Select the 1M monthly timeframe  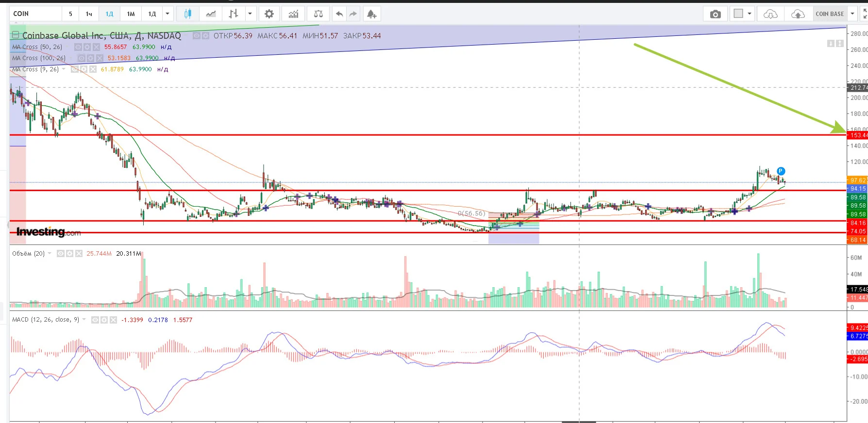coord(131,14)
